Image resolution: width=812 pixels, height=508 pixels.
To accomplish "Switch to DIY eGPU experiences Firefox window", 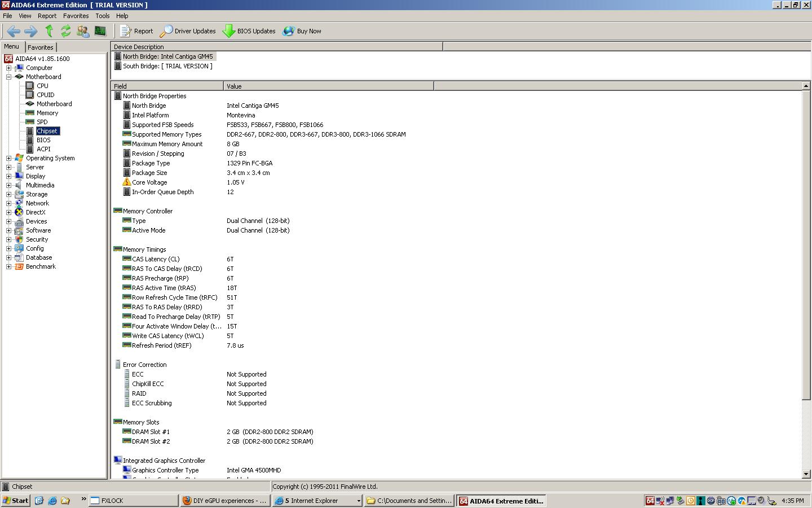I will [x=225, y=501].
